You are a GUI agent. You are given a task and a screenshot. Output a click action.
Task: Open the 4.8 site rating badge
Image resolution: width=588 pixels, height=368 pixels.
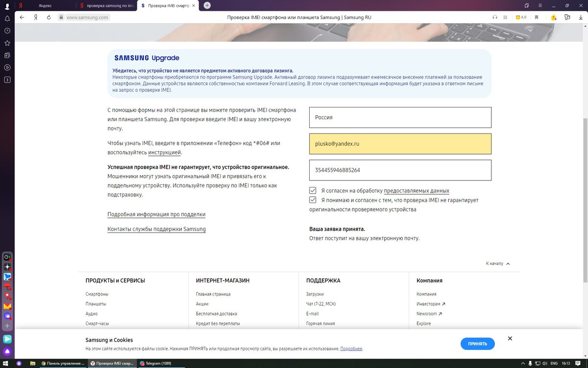point(521,17)
